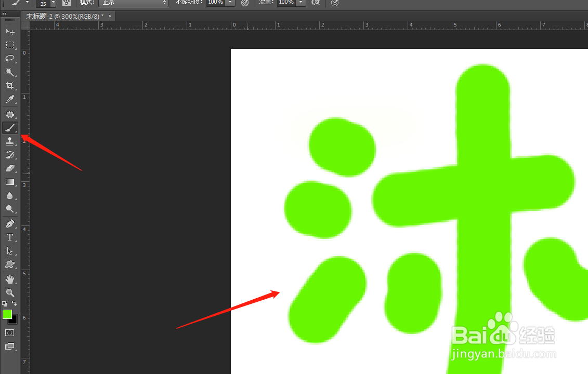Toggle Quick Mask mode
588x374 pixels.
[x=10, y=333]
